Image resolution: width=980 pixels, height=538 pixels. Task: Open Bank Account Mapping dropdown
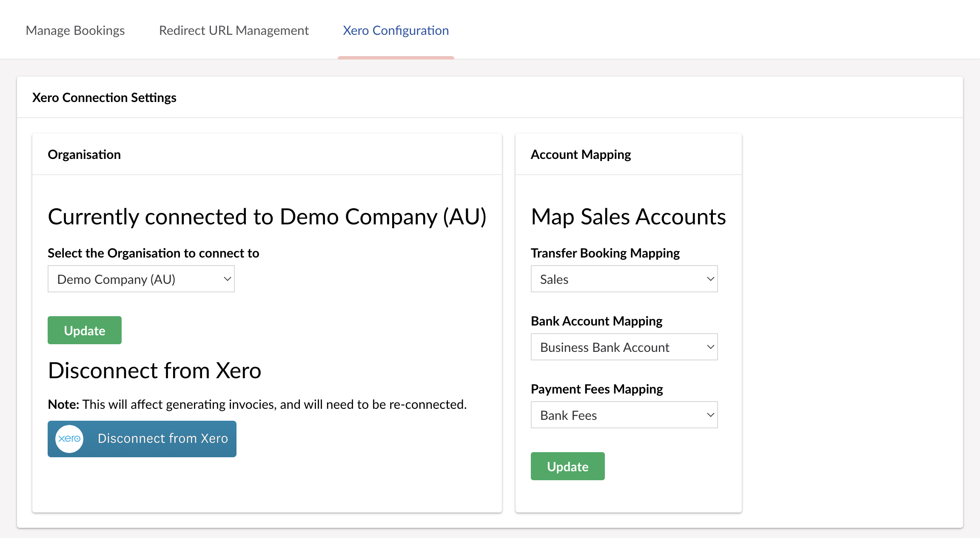(x=624, y=347)
